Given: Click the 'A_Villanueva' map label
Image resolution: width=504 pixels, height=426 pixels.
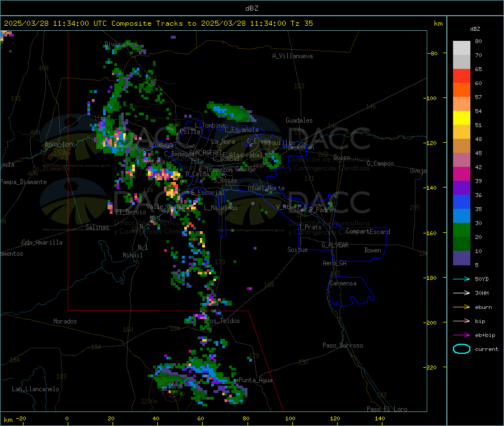Looking at the screenshot, I should [292, 56].
